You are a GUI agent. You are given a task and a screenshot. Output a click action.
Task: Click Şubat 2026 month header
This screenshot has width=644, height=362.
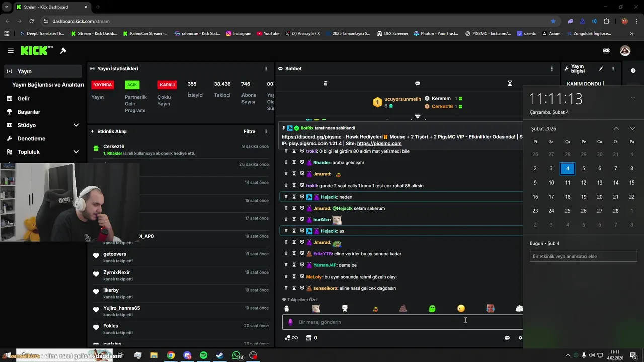point(544,129)
